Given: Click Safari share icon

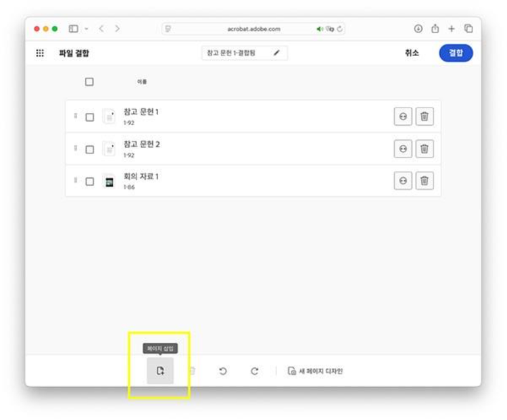Looking at the screenshot, I should coord(435,29).
